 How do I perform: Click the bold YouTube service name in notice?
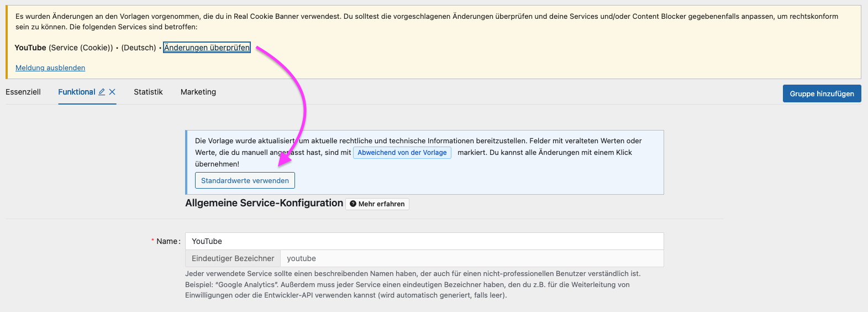pos(30,48)
